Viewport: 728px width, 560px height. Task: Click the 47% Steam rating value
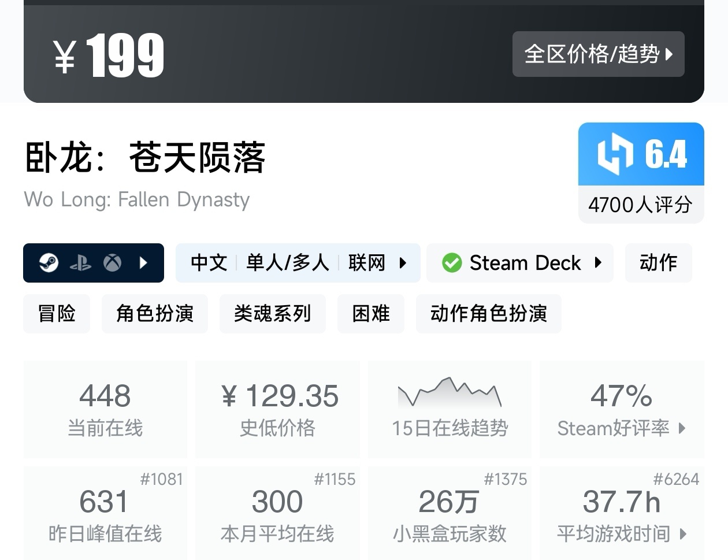[x=621, y=396]
